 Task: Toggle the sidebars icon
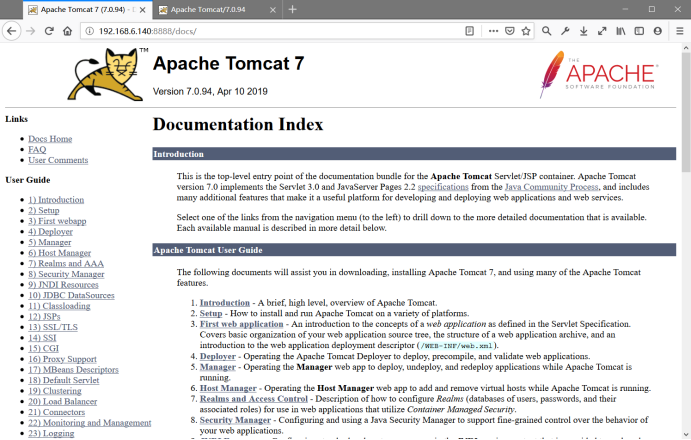(x=639, y=31)
